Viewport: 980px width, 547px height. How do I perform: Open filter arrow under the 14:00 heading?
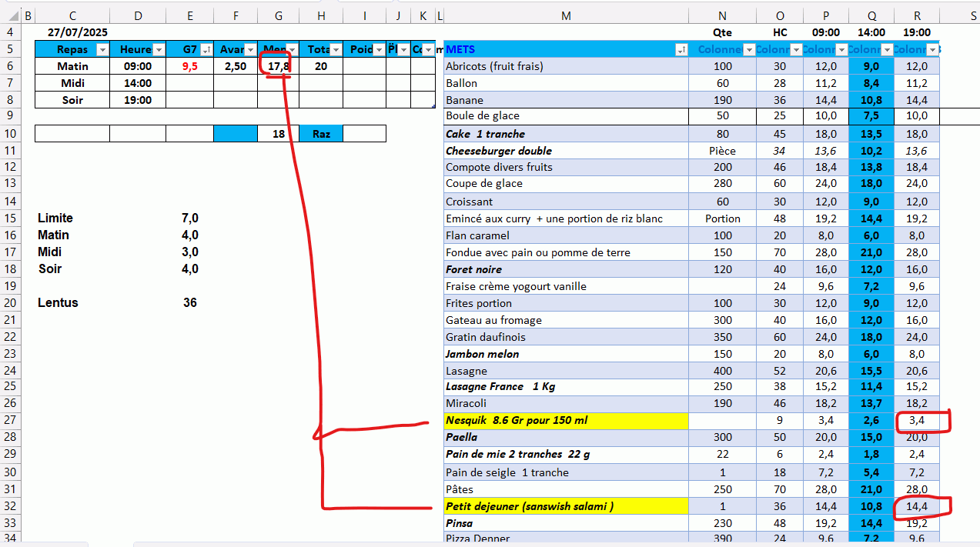[x=886, y=50]
